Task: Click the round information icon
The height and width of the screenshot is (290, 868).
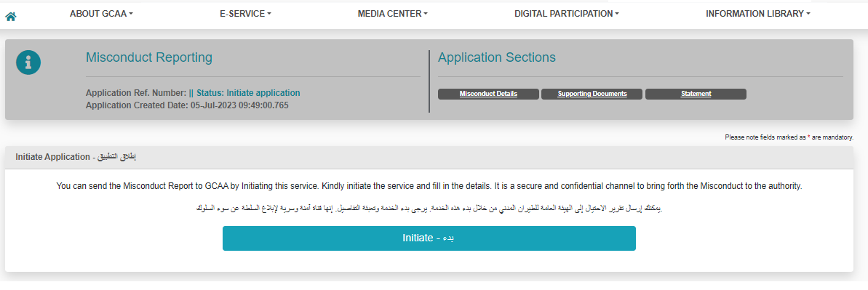Action: pyautogui.click(x=28, y=63)
